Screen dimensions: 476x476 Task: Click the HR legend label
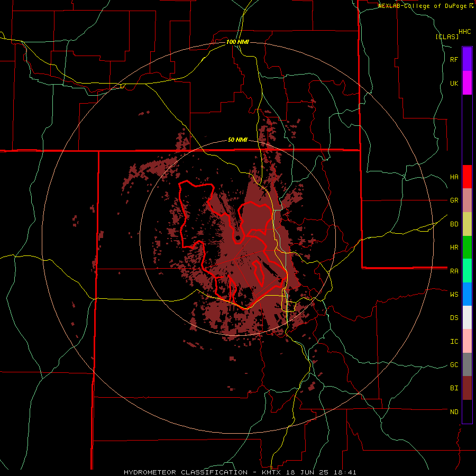coord(454,248)
